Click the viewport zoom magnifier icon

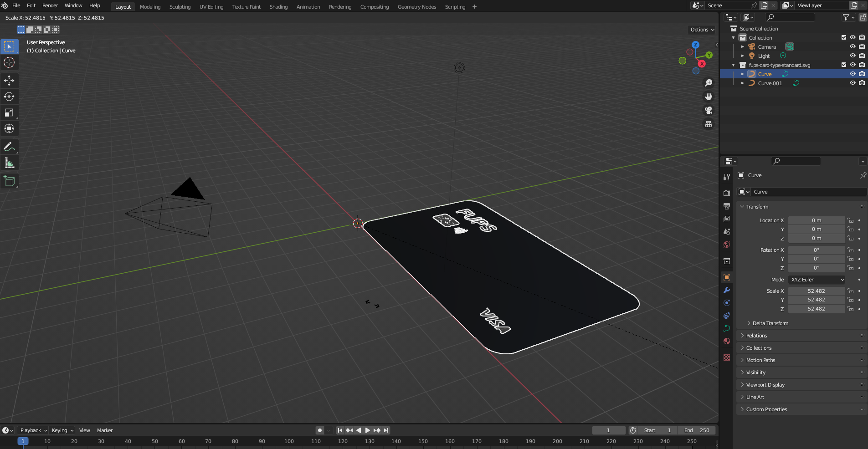click(x=709, y=83)
